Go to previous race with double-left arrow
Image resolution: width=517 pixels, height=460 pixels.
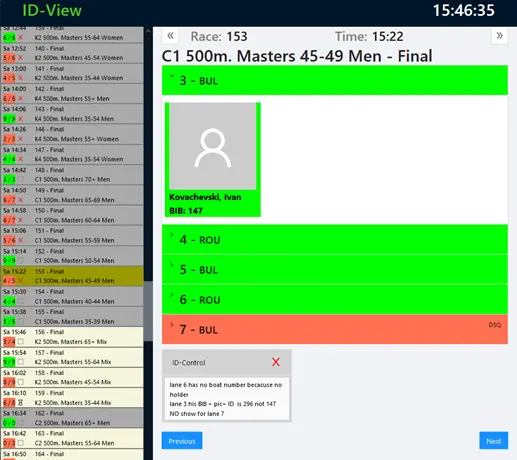click(170, 36)
